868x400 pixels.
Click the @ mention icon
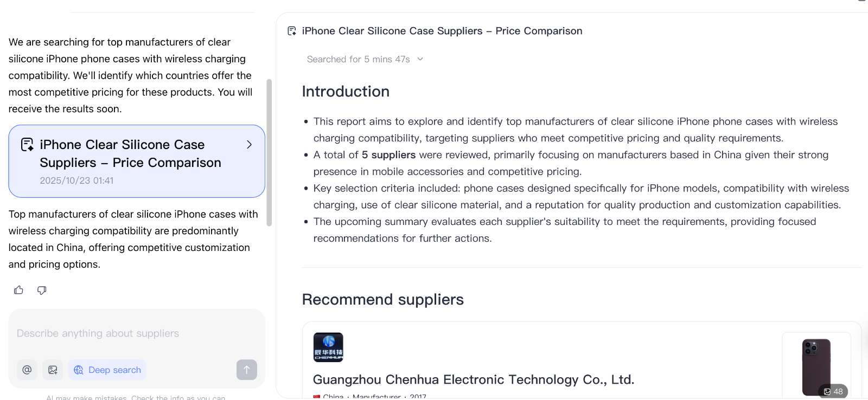click(27, 370)
